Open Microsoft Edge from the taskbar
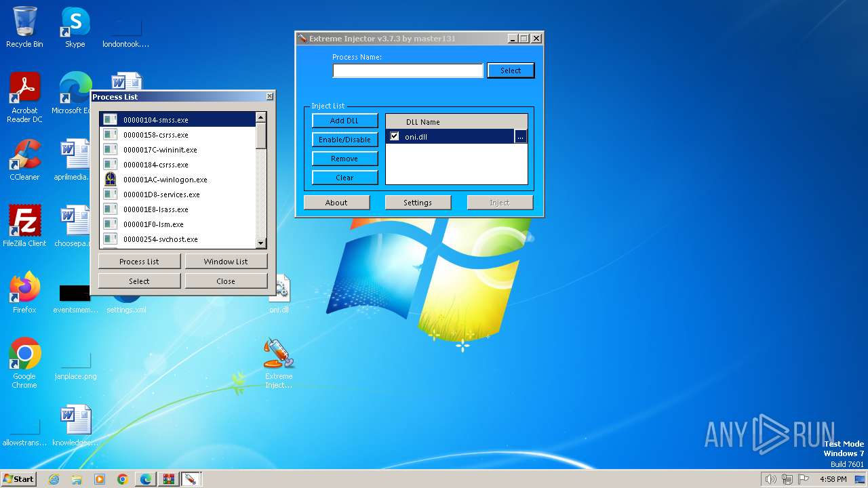Viewport: 868px width, 488px height. (x=146, y=479)
